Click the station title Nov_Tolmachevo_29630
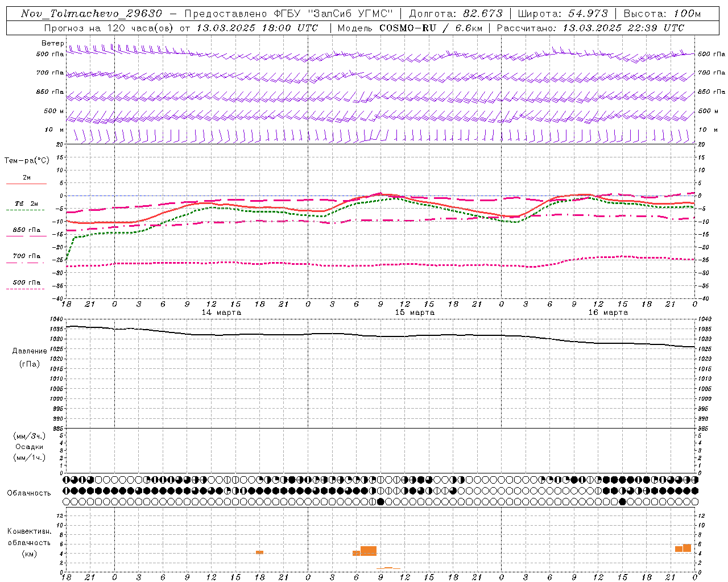The image size is (728, 582). (92, 14)
